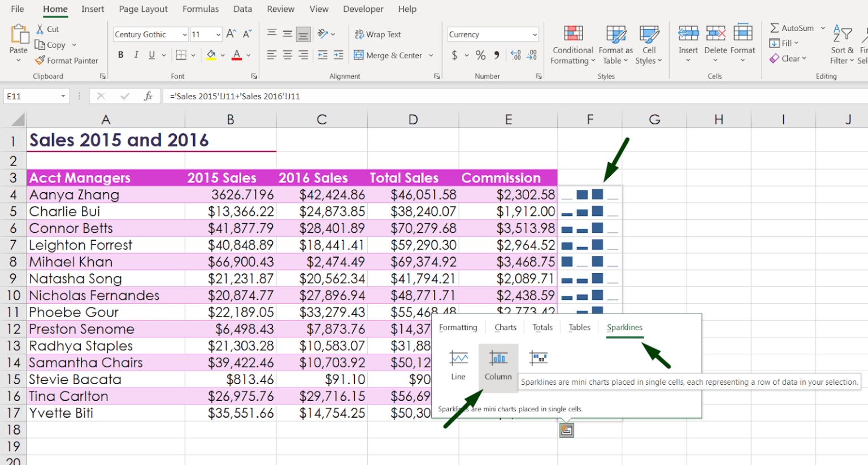Screen dimensions: 868x465
Task: Select the Format Painter tool
Action: click(67, 60)
